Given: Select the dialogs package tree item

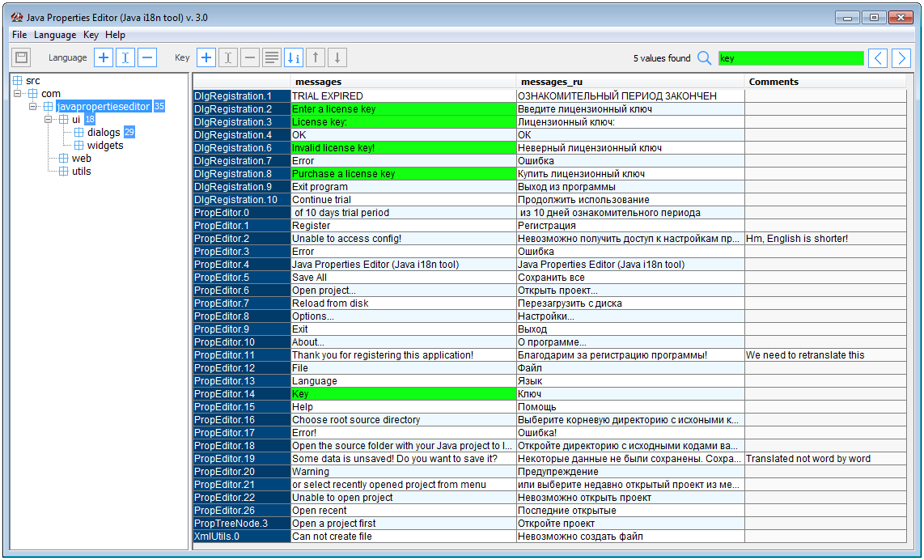Looking at the screenshot, I should pos(104,133).
